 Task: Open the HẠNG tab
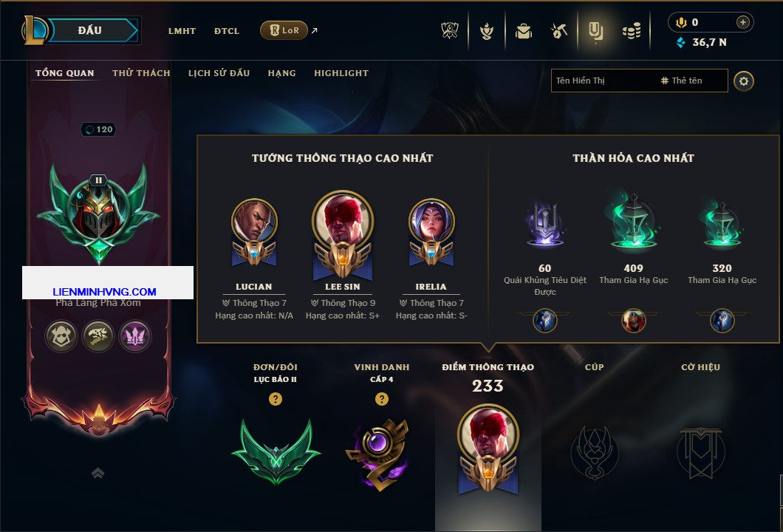click(x=281, y=73)
